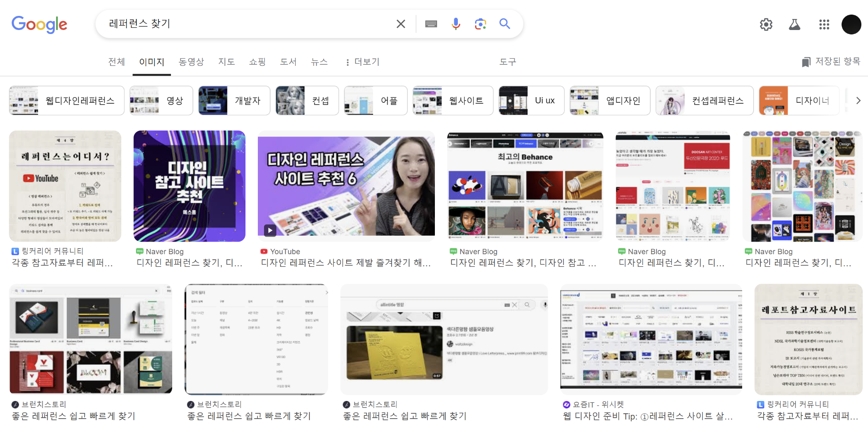Open 최고의 Behance image thumbnail

(525, 186)
